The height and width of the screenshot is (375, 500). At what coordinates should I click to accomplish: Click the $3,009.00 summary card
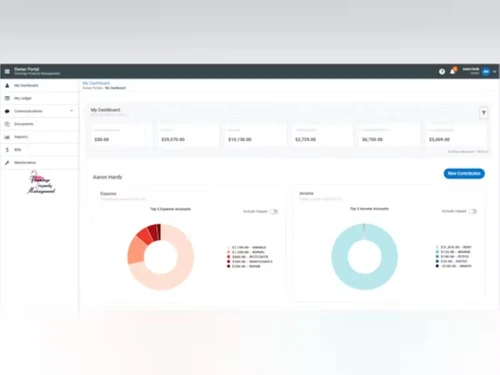coord(455,135)
